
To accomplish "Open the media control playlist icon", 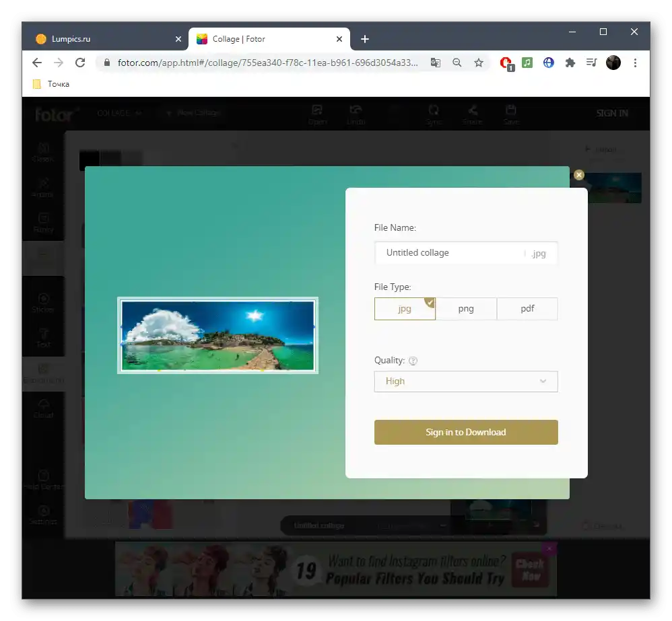I will (591, 63).
